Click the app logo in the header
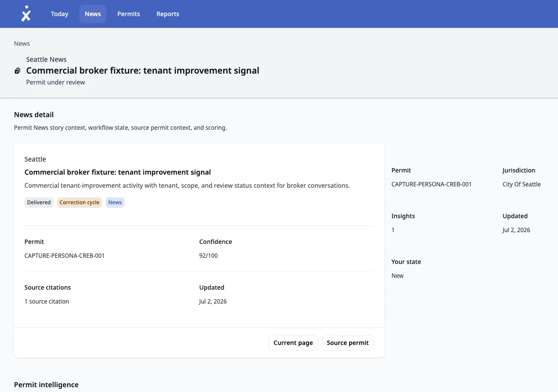Screen dimensions: 558x392 [x=26, y=14]
